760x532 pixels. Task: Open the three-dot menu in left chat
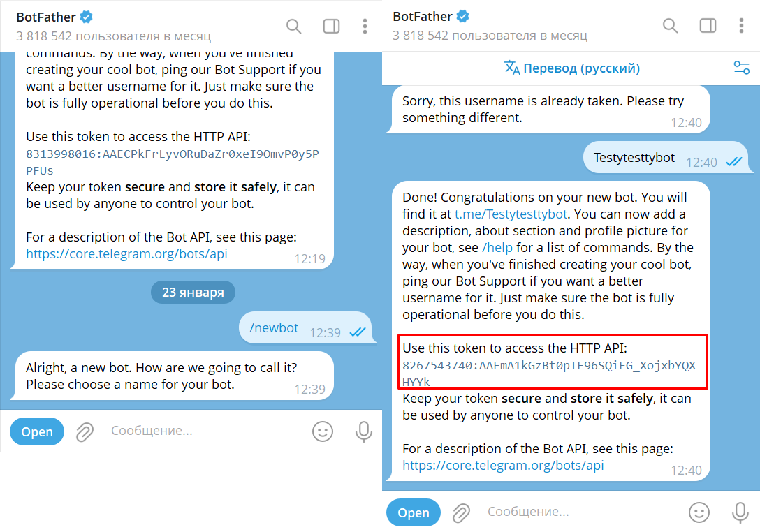click(x=365, y=27)
